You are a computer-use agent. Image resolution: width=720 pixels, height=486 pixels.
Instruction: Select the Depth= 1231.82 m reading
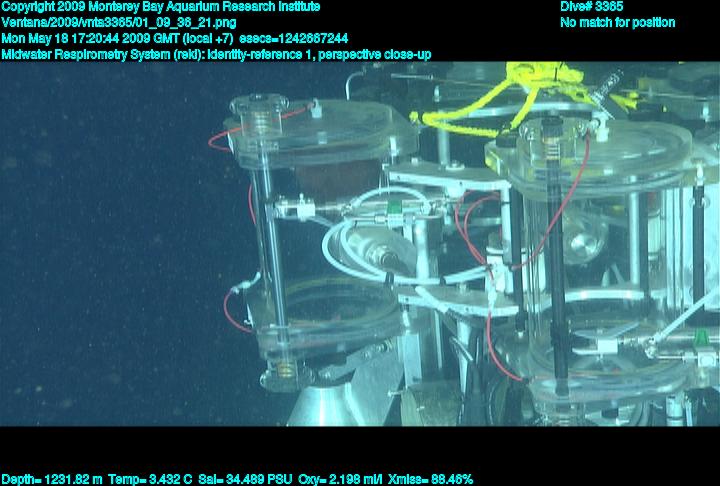coord(52,480)
